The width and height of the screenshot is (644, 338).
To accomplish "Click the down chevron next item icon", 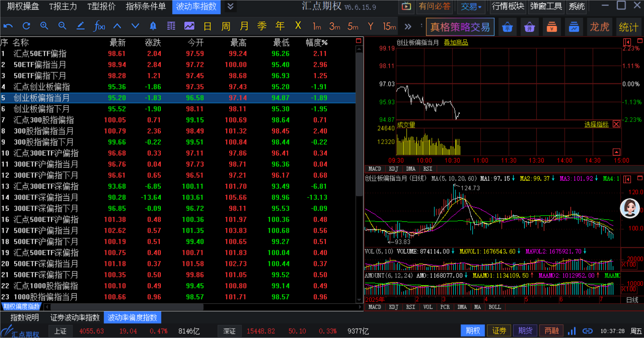I will pos(135,26).
